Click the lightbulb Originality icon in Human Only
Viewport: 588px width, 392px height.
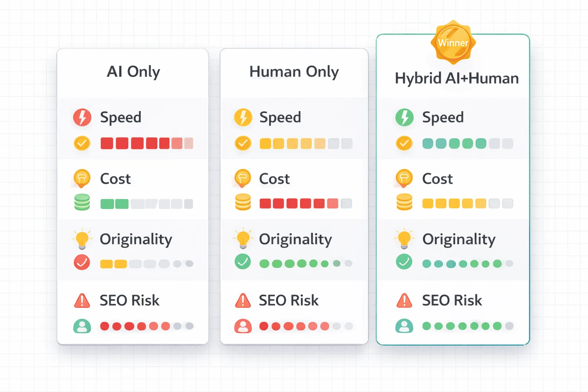click(x=243, y=239)
